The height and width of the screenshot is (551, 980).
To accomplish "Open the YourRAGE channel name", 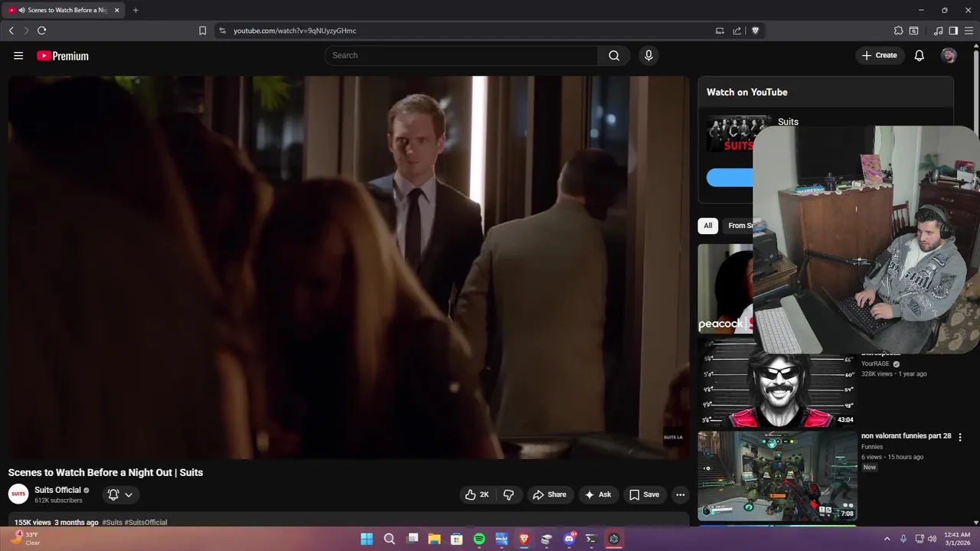I will [875, 364].
